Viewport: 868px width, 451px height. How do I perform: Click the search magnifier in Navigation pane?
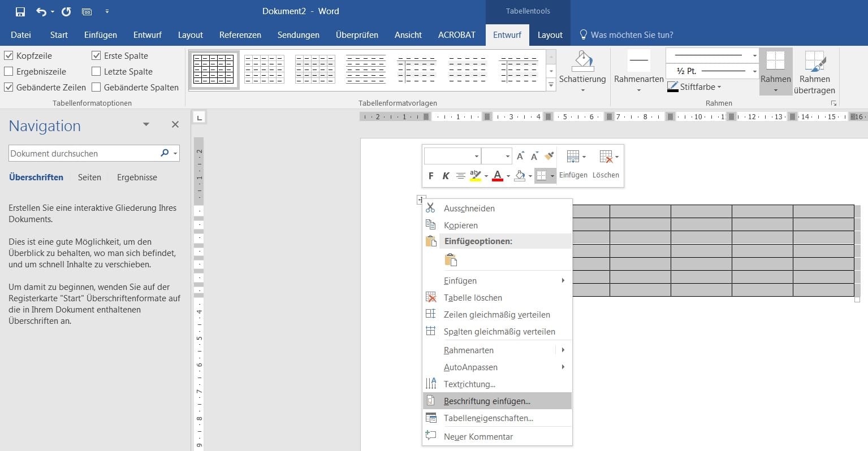(165, 153)
